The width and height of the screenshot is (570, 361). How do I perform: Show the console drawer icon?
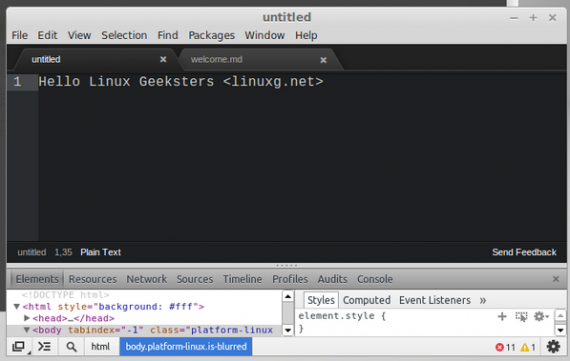click(x=44, y=346)
